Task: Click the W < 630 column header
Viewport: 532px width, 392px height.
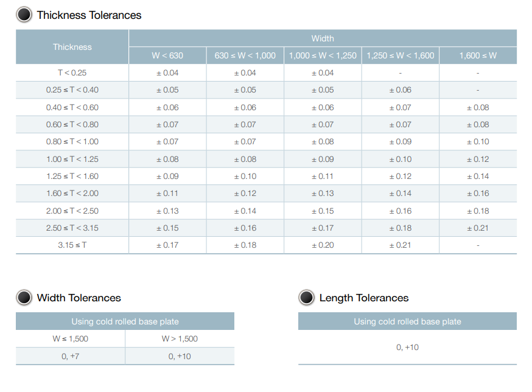Action: coord(167,55)
